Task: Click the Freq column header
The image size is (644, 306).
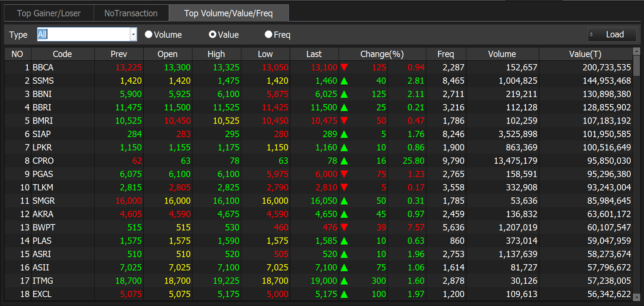Action: (446, 54)
